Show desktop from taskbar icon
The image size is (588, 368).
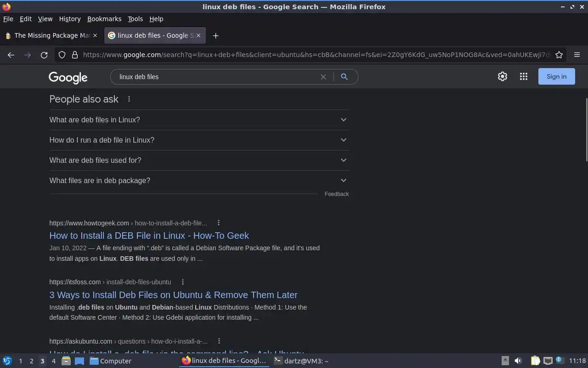coord(79,361)
